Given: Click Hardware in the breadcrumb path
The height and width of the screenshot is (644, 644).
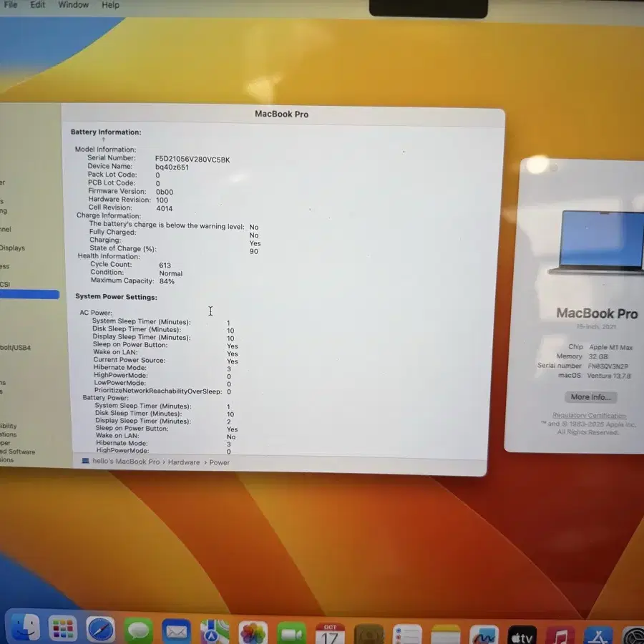Looking at the screenshot, I should pos(184,462).
